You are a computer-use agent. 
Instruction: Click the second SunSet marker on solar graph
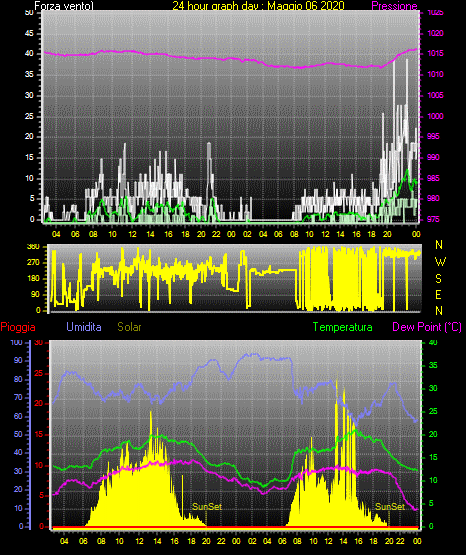[x=390, y=507]
